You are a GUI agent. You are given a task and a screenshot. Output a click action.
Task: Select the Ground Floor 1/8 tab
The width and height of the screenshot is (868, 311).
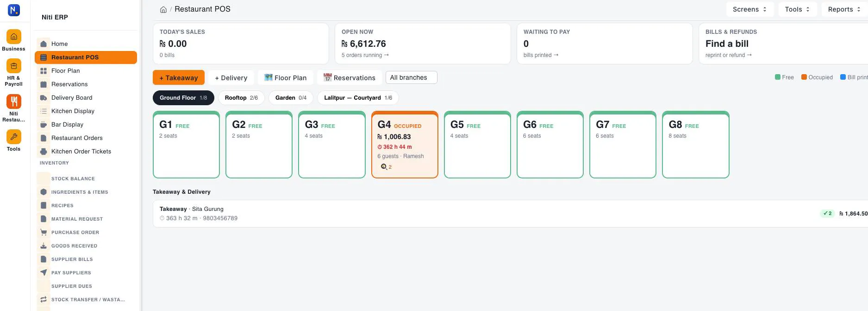[183, 98]
